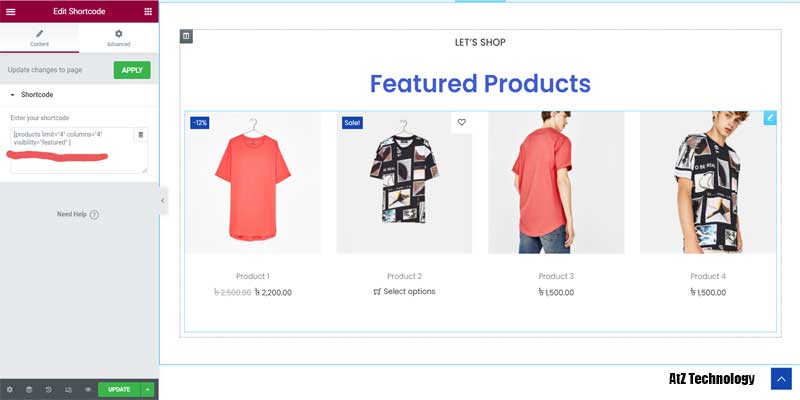The width and height of the screenshot is (800, 400).
Task: Click the green APPLY button
Action: pyautogui.click(x=132, y=70)
